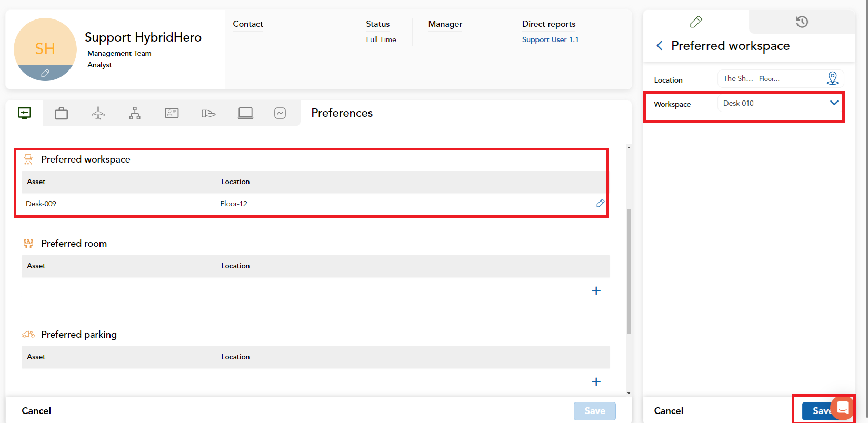Open the ID card tab
Image resolution: width=868 pixels, height=423 pixels.
tap(172, 113)
